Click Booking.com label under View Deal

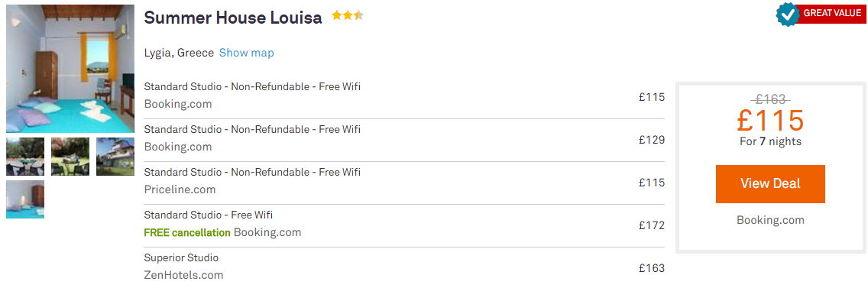pos(770,220)
